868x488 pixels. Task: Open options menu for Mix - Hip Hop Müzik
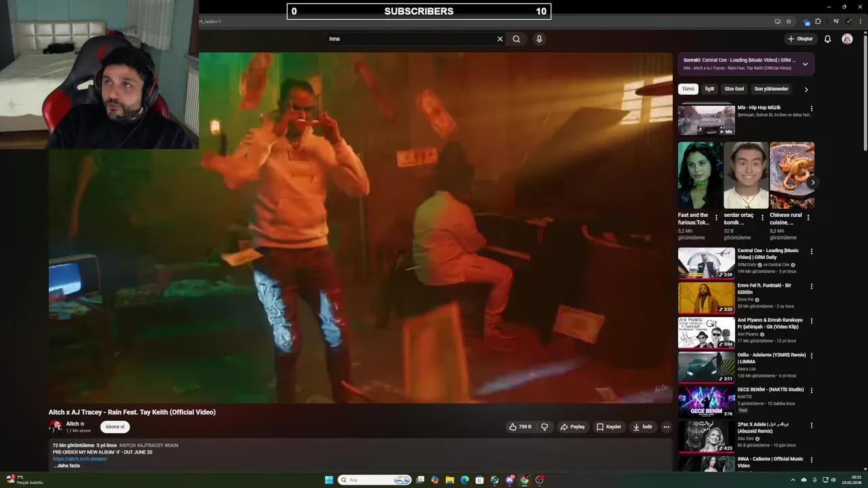pos(811,108)
